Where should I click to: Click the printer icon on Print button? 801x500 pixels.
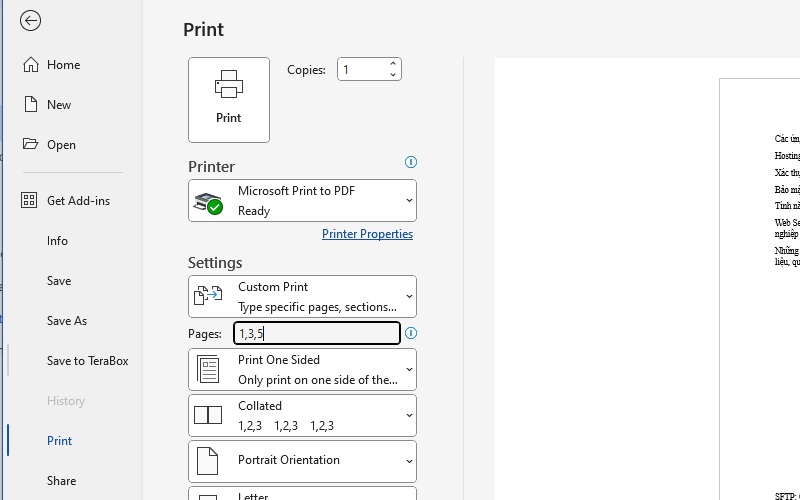point(228,84)
